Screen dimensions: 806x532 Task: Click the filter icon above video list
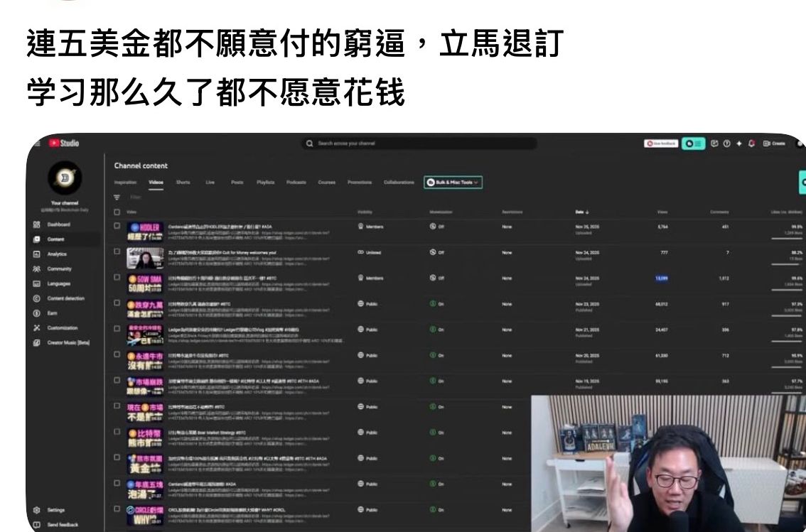click(117, 197)
